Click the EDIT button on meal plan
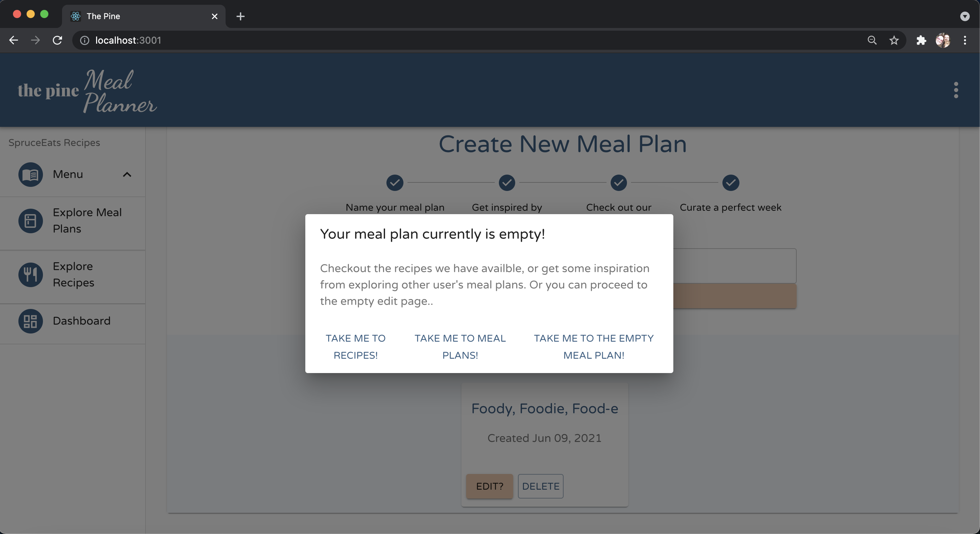980x534 pixels. (489, 486)
